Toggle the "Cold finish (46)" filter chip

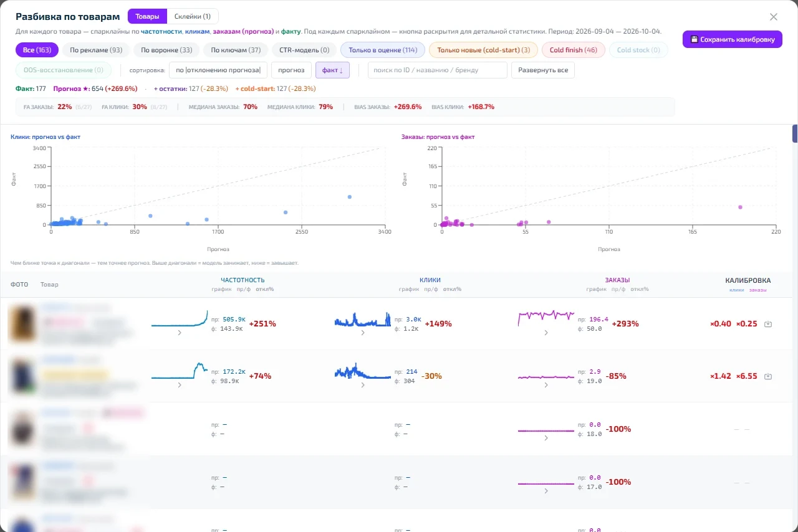(573, 50)
